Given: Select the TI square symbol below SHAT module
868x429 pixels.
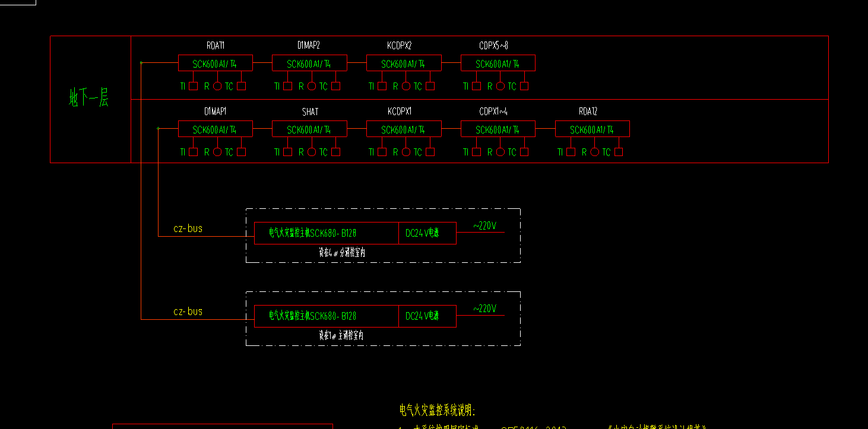Looking at the screenshot, I should [x=287, y=152].
